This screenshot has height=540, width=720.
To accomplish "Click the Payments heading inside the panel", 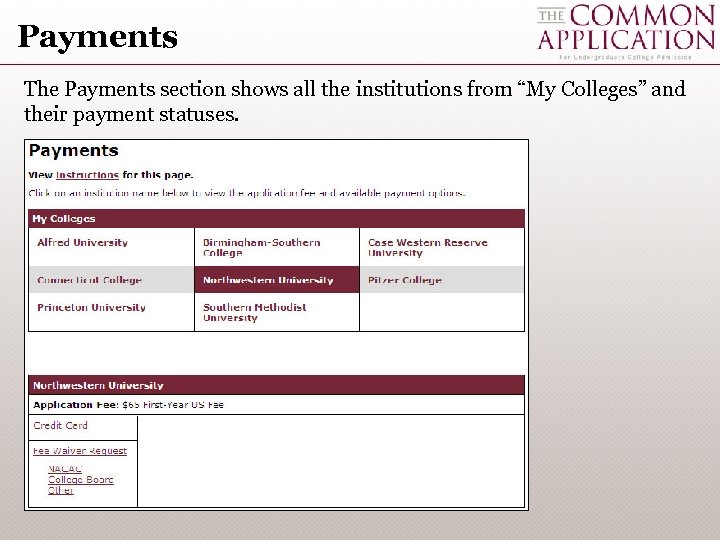I will (x=73, y=151).
